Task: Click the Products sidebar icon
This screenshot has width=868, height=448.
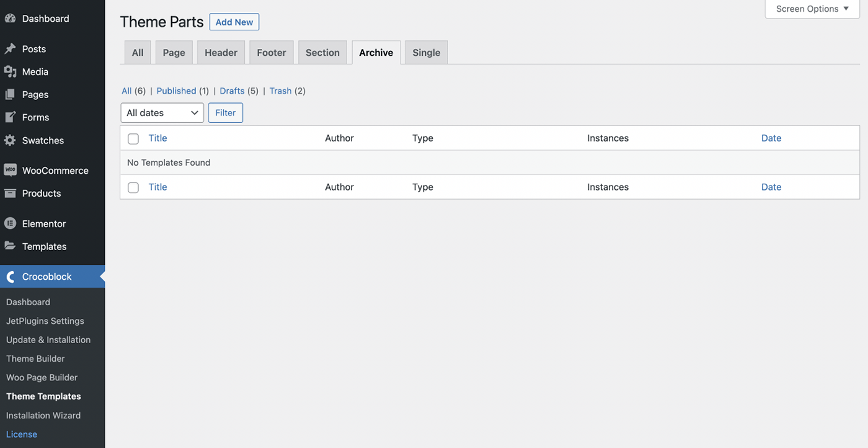Action: coord(10,193)
